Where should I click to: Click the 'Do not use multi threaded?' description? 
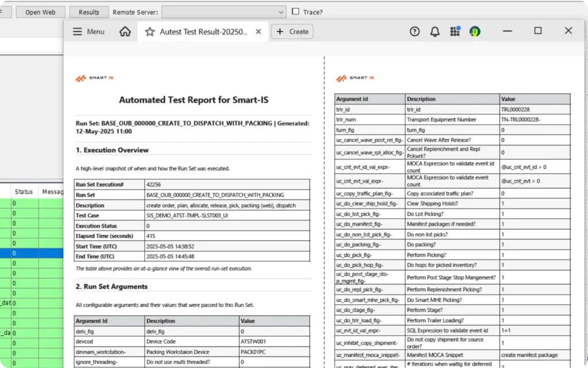click(178, 362)
